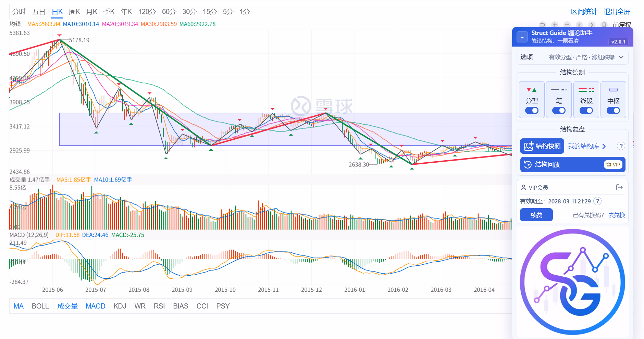Open 我的结构库 with chevron arrow

tap(587, 146)
